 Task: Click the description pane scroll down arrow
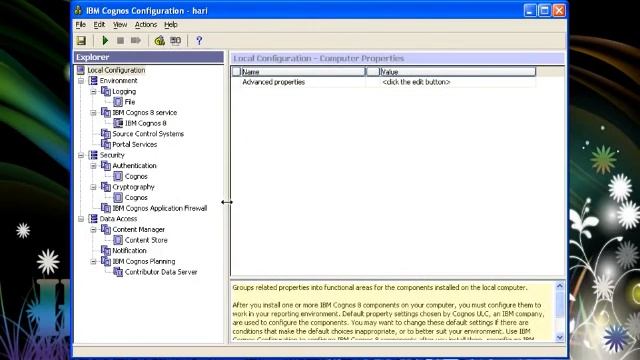coord(560,337)
